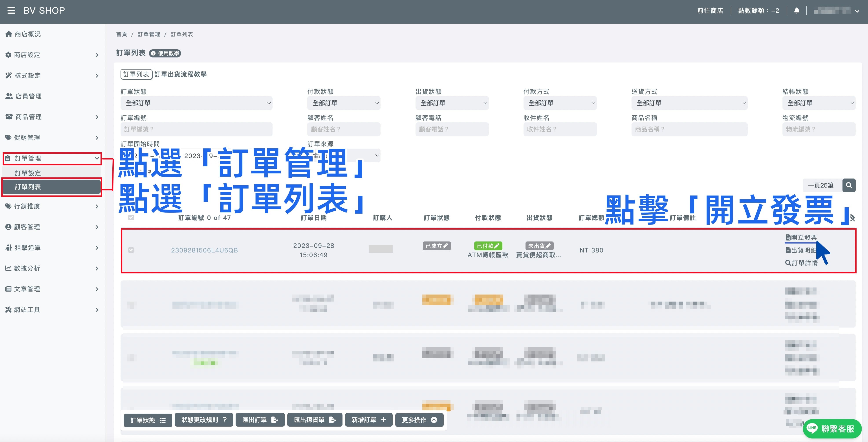Open the LINE 聯繫客服 chat bubble

click(830, 429)
